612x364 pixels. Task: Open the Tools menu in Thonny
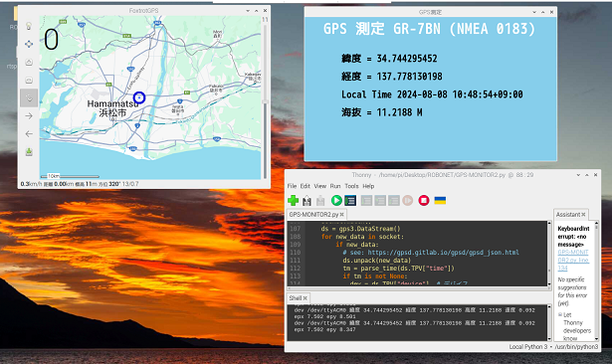[351, 186]
